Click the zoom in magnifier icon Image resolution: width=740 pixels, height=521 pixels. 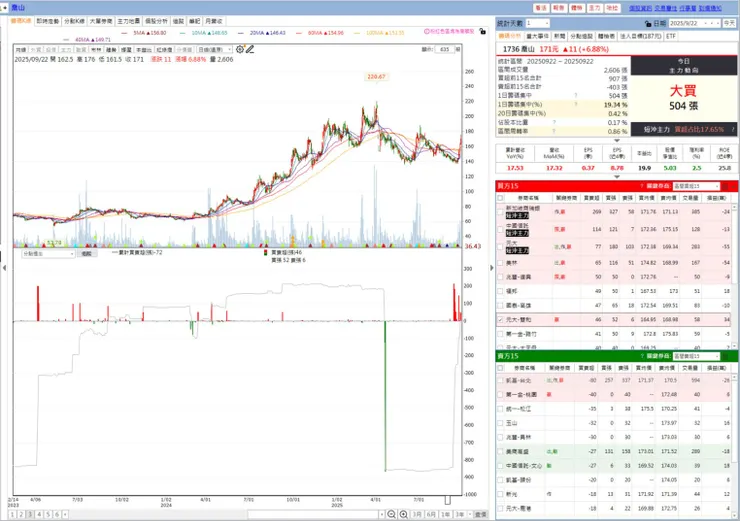(x=404, y=514)
